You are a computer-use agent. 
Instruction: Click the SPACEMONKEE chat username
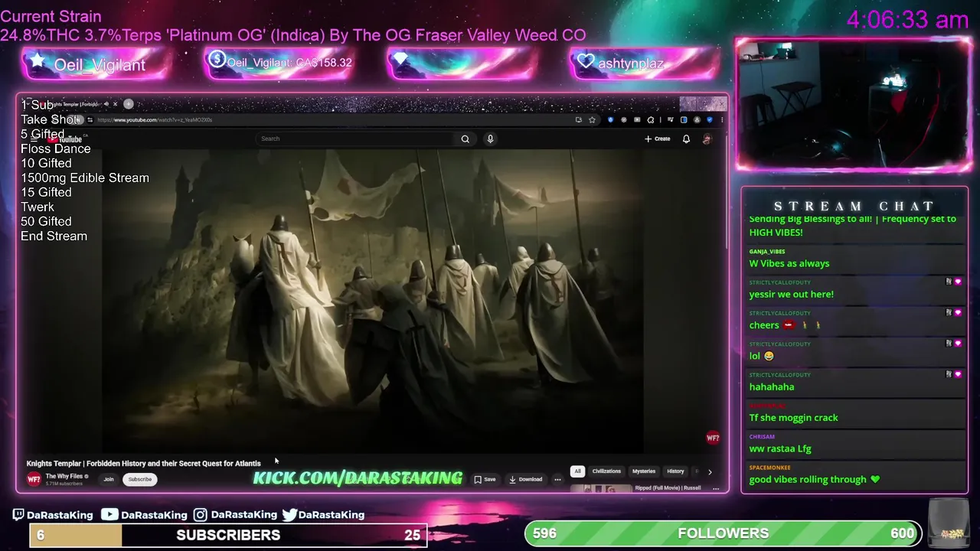tap(769, 467)
